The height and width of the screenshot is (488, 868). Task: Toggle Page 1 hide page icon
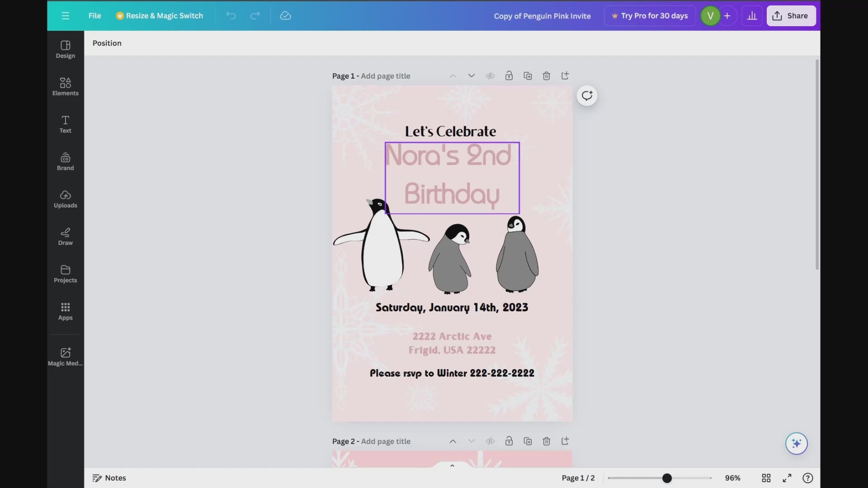click(x=490, y=76)
